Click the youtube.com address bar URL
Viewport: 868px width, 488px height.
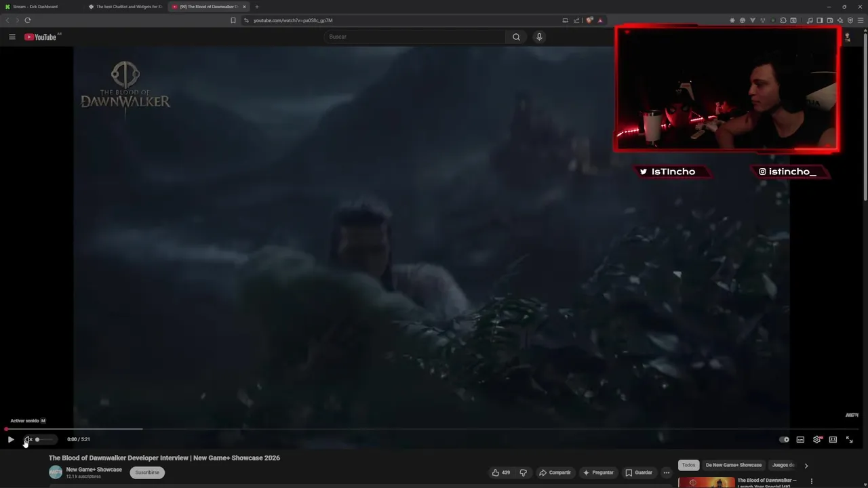click(293, 20)
